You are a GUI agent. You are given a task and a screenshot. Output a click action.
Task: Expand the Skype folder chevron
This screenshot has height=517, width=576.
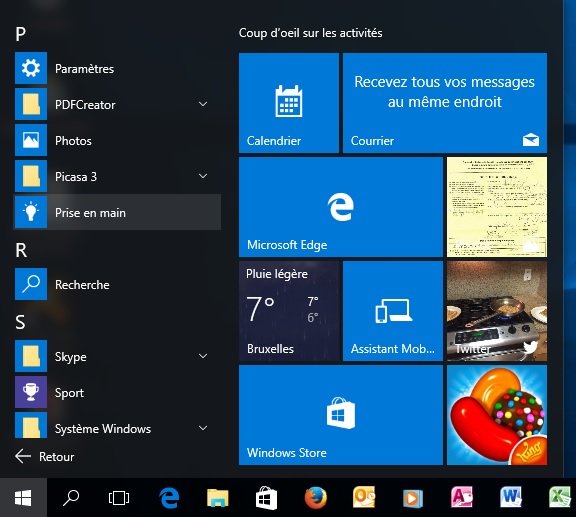(203, 356)
